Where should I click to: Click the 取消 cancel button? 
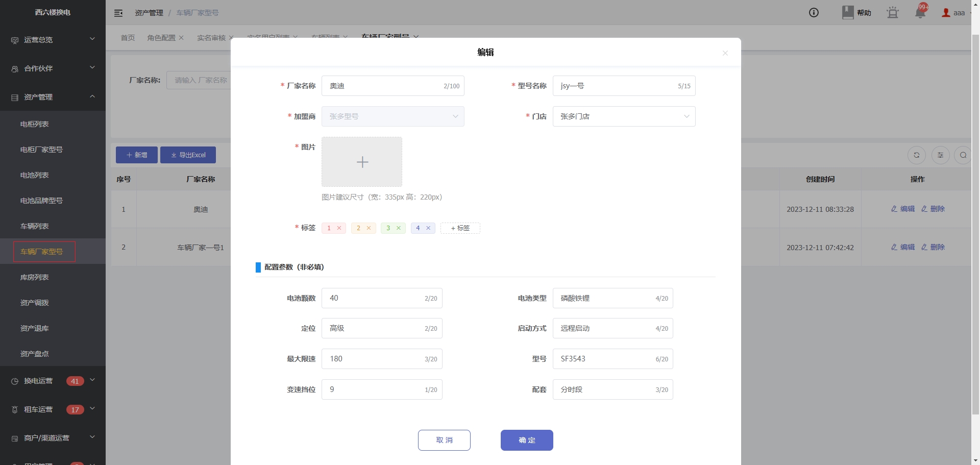[444, 440]
